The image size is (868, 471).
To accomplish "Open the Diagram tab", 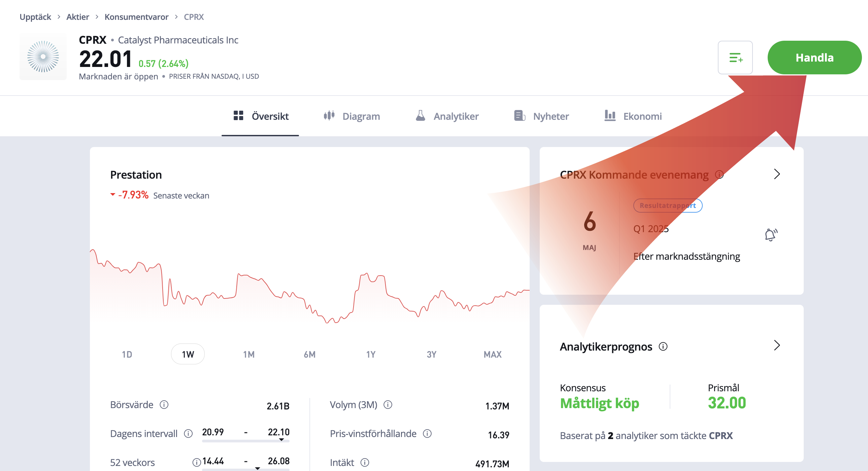I will pos(352,116).
